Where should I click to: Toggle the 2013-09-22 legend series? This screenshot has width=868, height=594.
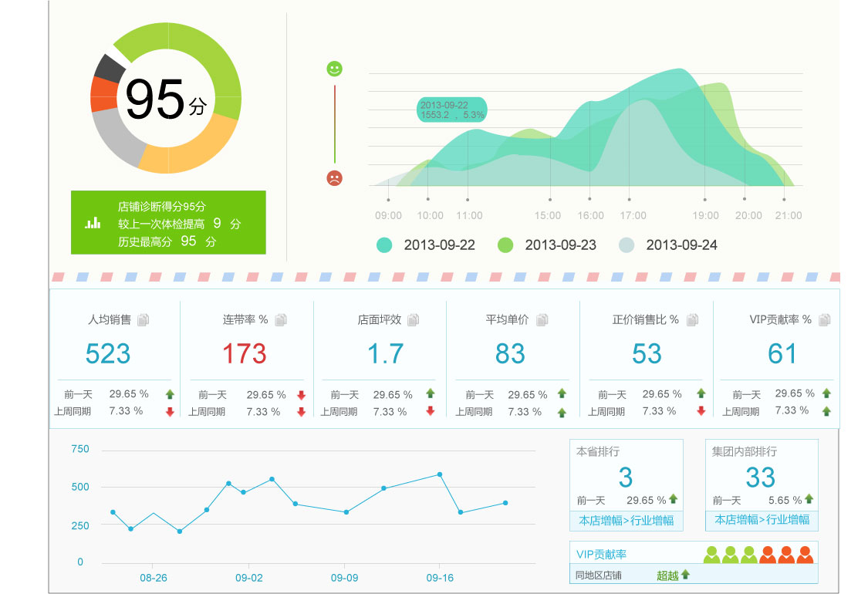(384, 245)
